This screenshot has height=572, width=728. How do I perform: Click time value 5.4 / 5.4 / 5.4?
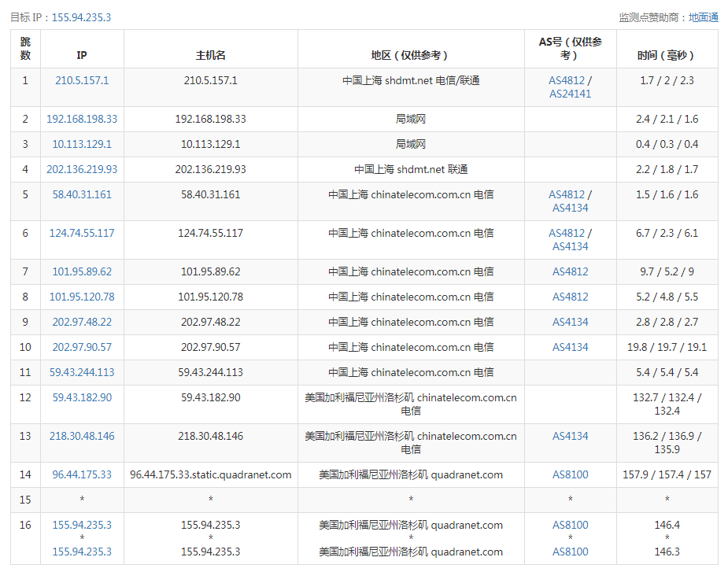[x=667, y=371]
